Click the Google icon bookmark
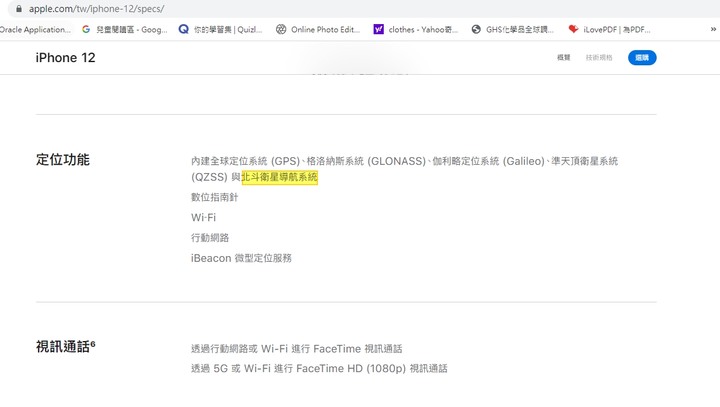Screen dimensions: 720x407 pos(86,29)
